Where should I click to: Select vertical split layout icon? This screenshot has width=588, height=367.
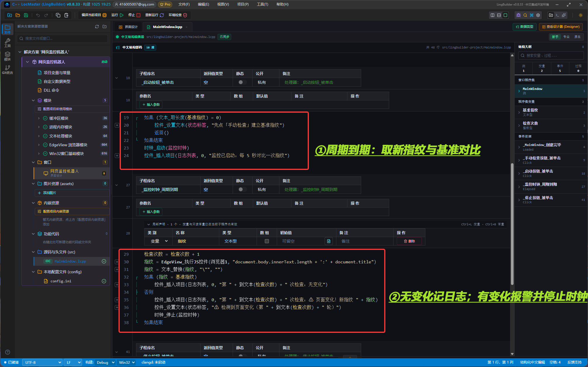(x=493, y=15)
